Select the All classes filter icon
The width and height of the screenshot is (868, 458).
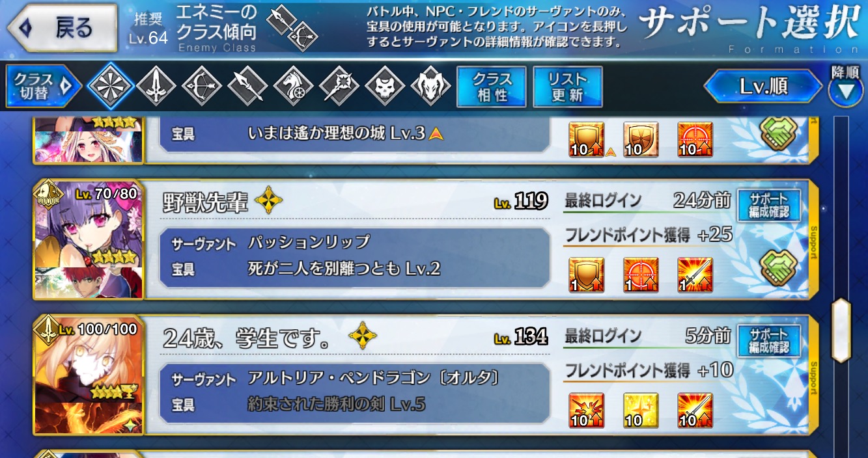[111, 86]
